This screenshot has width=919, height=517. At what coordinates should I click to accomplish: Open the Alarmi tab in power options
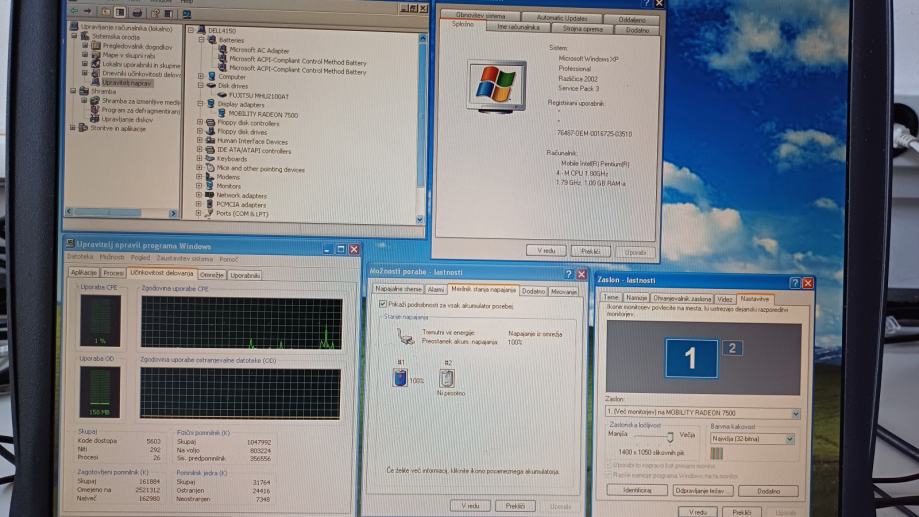tap(435, 290)
